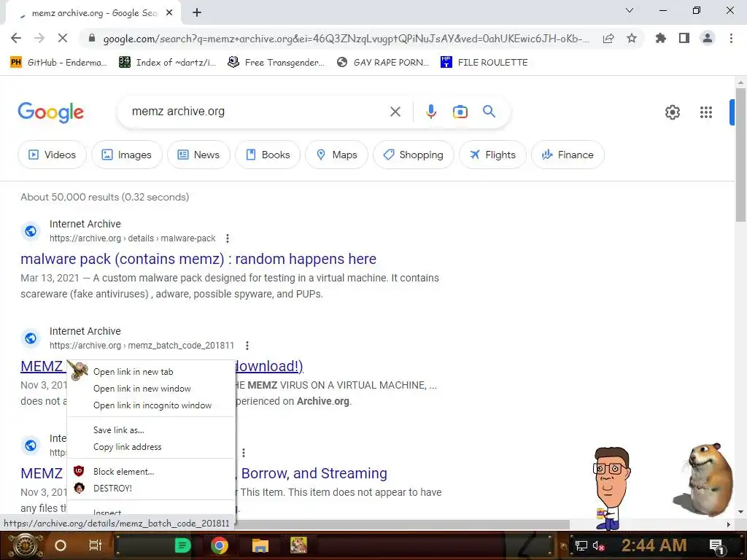Search by image using the camera icon
The width and height of the screenshot is (747, 560).
pyautogui.click(x=460, y=112)
